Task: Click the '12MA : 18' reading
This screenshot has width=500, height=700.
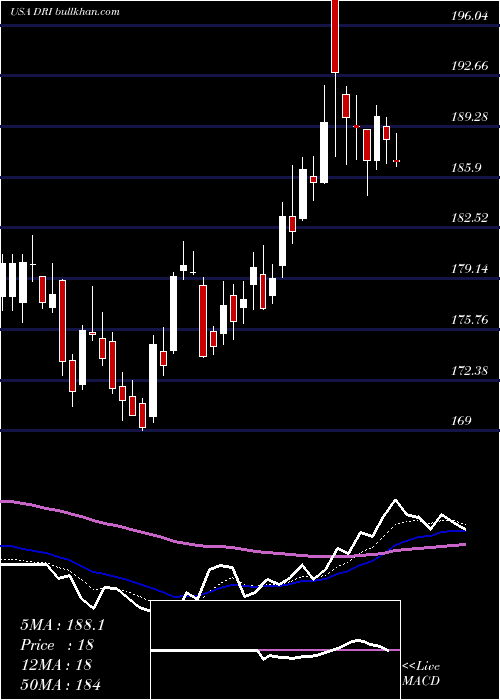Action: (56, 665)
